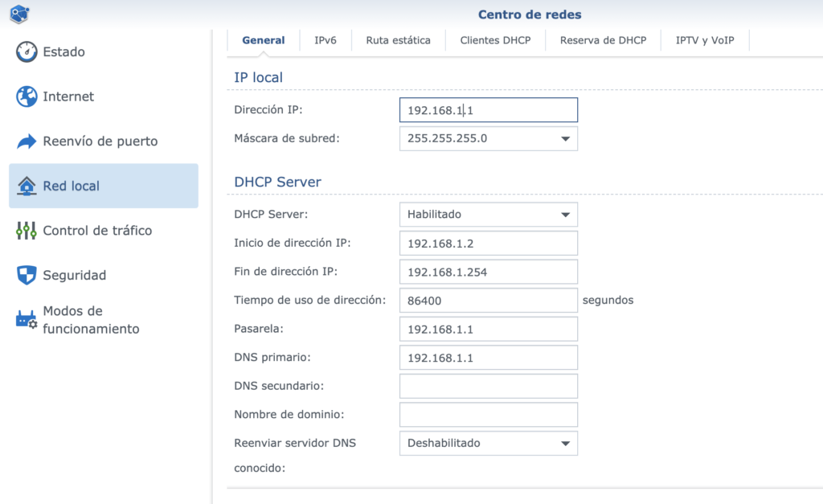Screen dimensions: 823x504
Task: Open the Clientes DHCP tab
Action: [x=495, y=39]
